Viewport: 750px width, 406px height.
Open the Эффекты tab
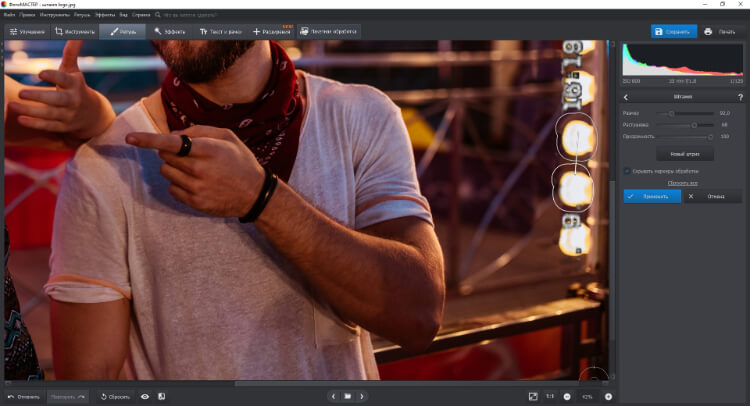tap(171, 32)
